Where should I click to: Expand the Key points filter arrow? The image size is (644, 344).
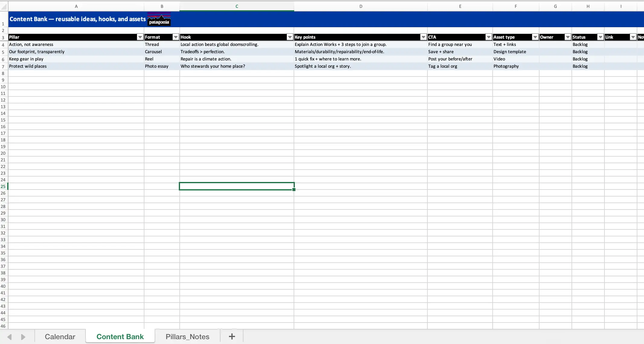click(x=423, y=37)
